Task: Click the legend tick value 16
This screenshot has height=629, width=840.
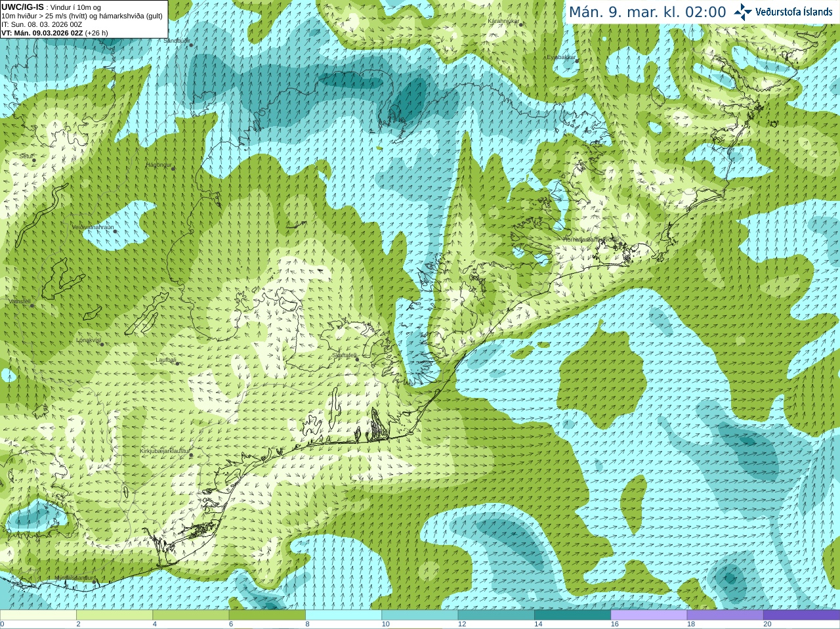Action: (614, 624)
